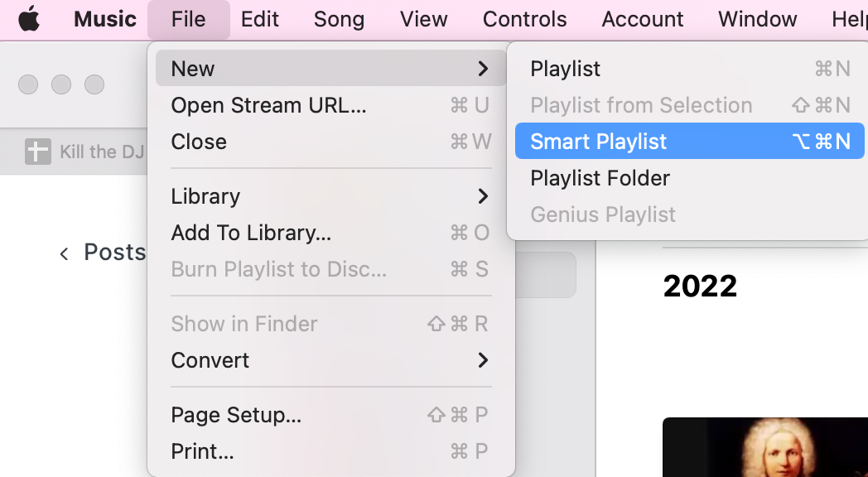Open the Apple menu
The image size is (868, 477).
click(29, 19)
